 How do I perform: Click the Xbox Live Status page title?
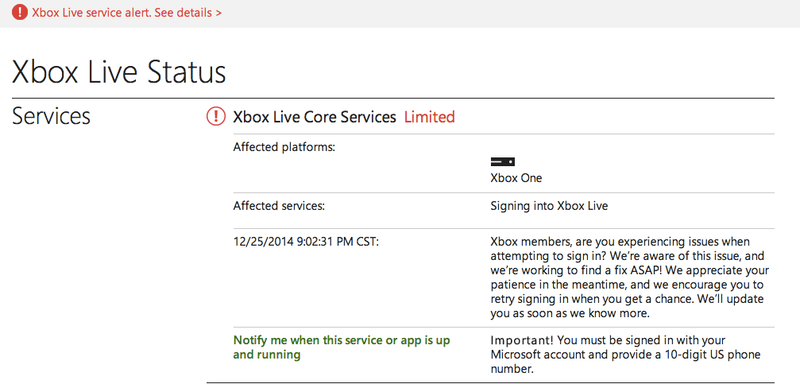pos(119,72)
